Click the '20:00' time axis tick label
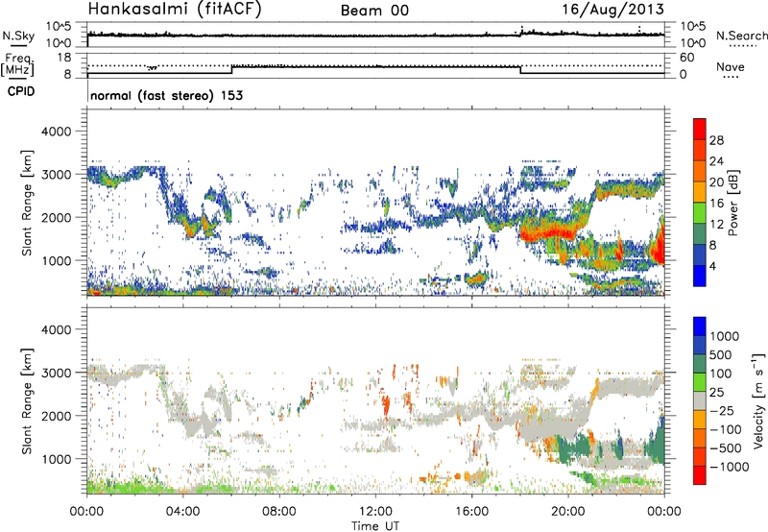Viewport: 768px width, 532px height. click(x=567, y=512)
